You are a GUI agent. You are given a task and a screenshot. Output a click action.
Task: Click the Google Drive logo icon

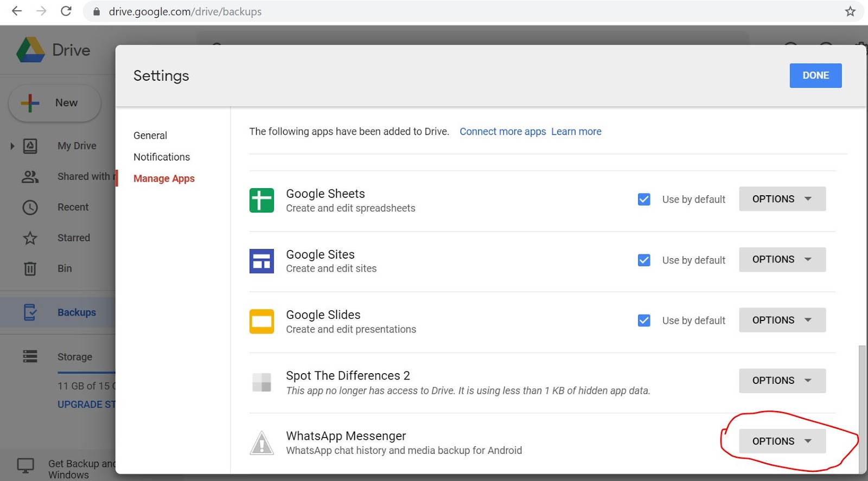pos(30,50)
